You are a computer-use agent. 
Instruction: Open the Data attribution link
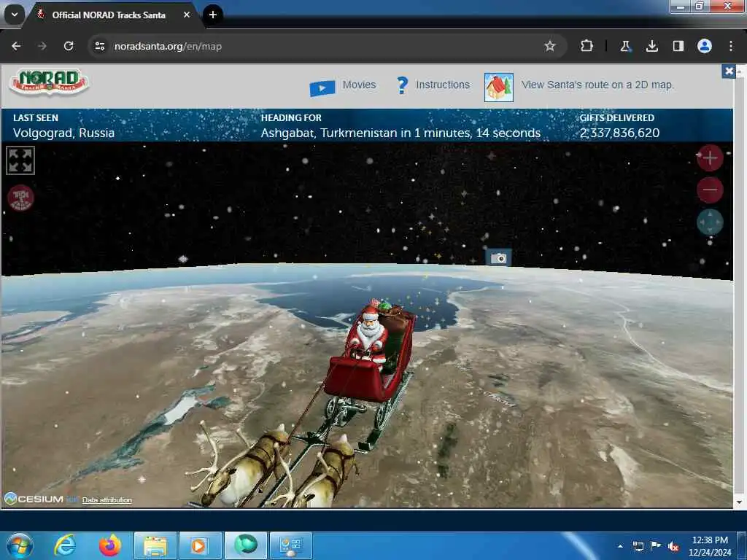[107, 500]
